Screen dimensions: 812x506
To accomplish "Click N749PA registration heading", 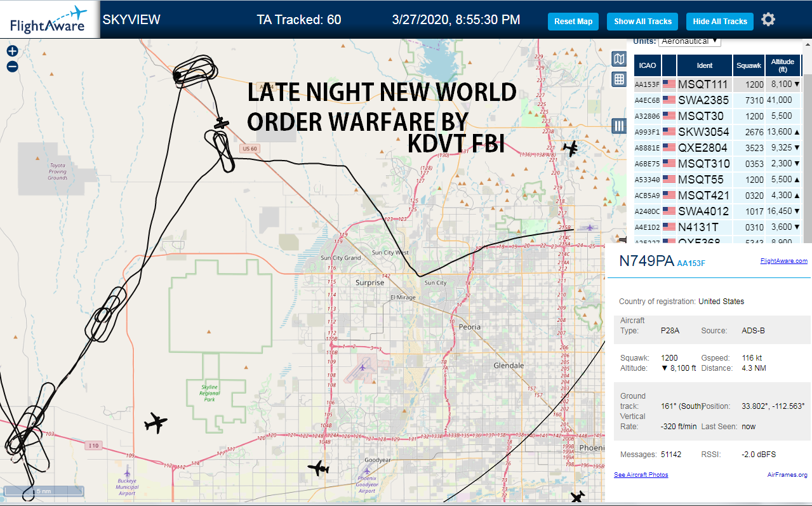I will click(647, 260).
